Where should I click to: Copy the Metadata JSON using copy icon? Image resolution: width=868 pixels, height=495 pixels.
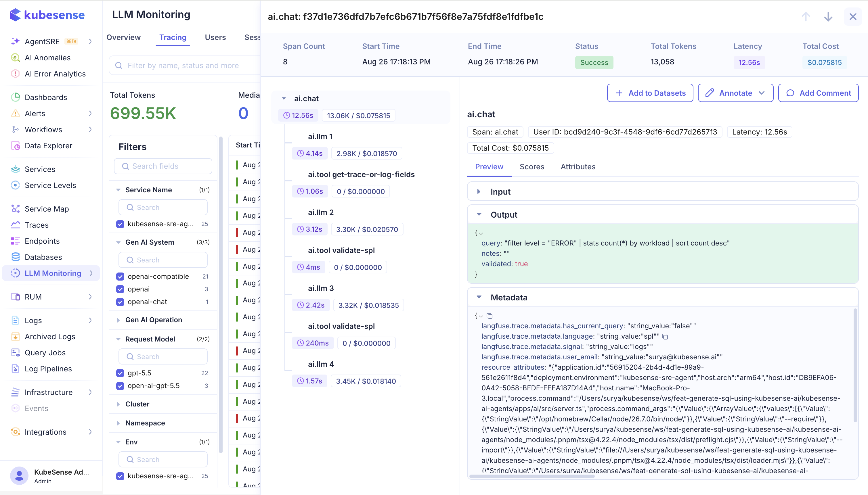(x=490, y=316)
